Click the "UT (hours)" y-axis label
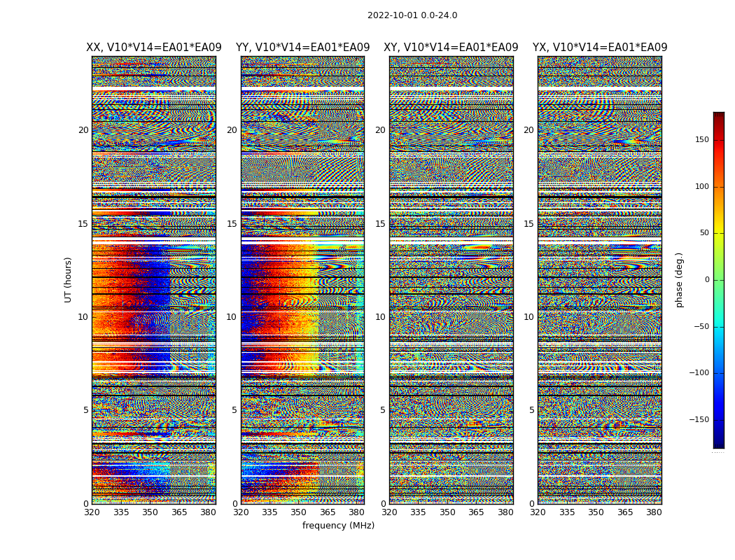Viewport: 735px width, 560px height. tap(68, 280)
